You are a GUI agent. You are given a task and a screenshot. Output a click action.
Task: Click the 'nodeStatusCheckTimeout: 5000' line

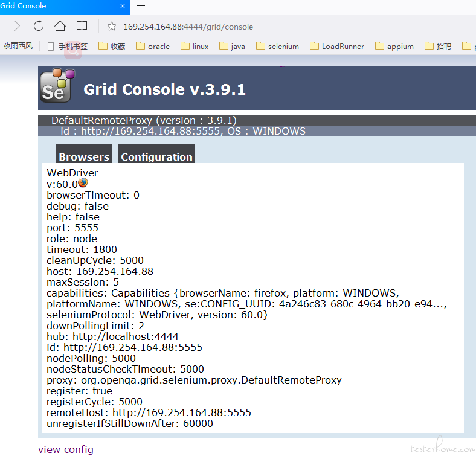(x=125, y=370)
